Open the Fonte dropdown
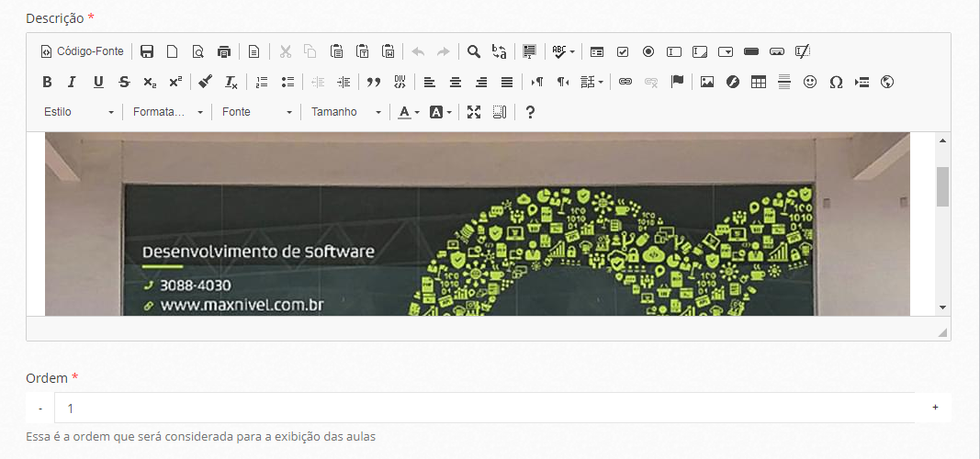This screenshot has width=980, height=459. [257, 112]
